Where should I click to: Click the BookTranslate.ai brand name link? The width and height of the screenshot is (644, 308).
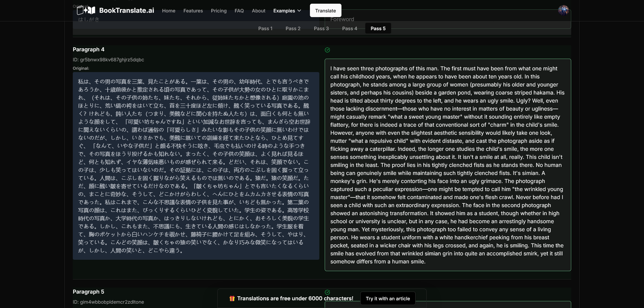click(x=127, y=10)
